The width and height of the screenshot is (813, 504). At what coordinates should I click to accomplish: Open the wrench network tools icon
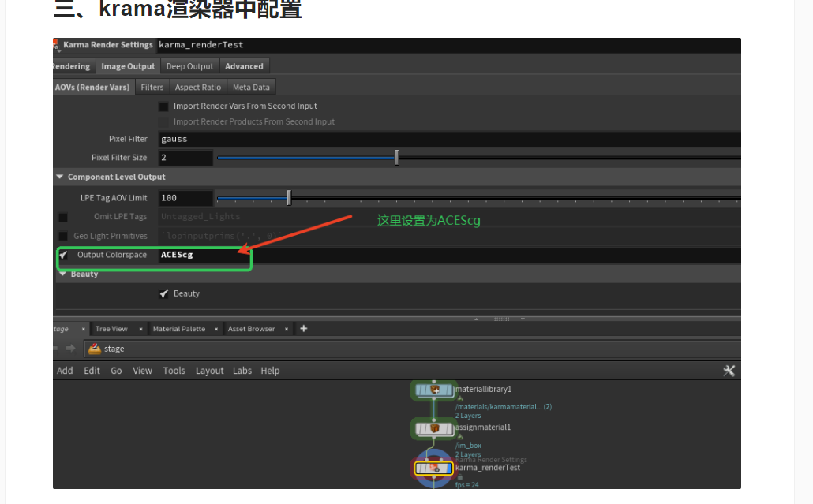click(x=729, y=371)
